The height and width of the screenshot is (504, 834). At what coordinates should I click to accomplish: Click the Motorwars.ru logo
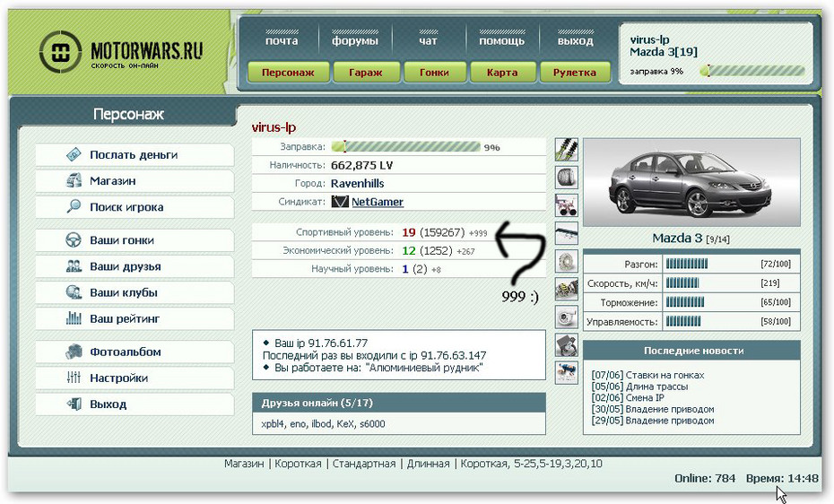coord(121,52)
